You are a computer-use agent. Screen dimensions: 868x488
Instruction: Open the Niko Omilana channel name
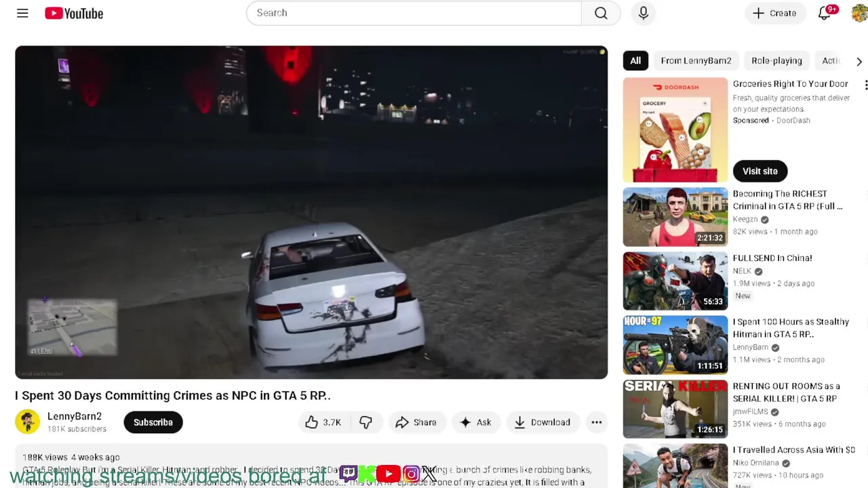click(755, 463)
